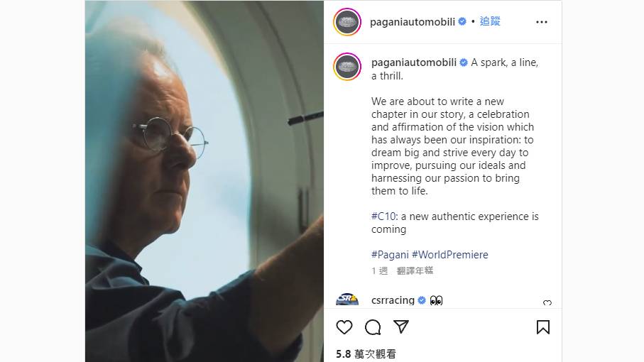Like the post with the heart icon

pos(344,327)
